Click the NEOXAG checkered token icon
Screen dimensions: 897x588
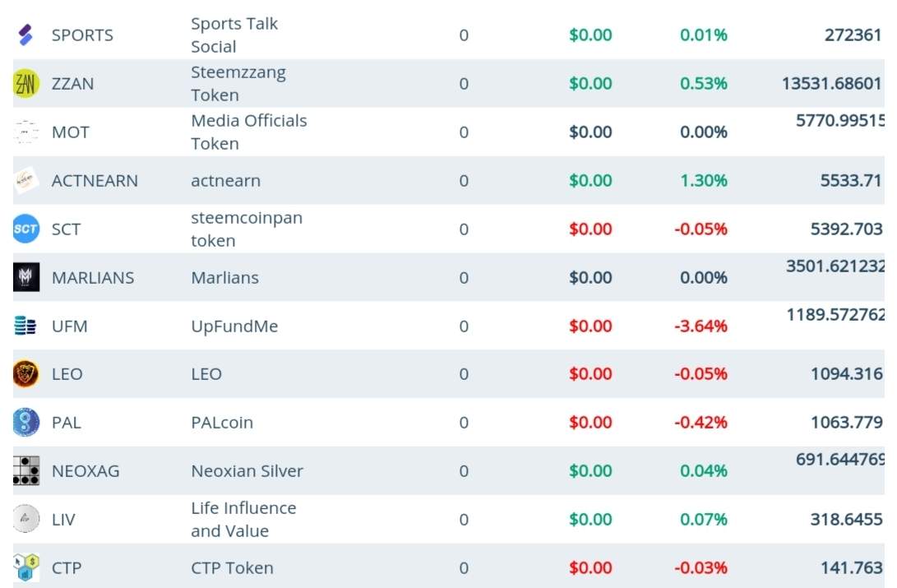coord(26,471)
